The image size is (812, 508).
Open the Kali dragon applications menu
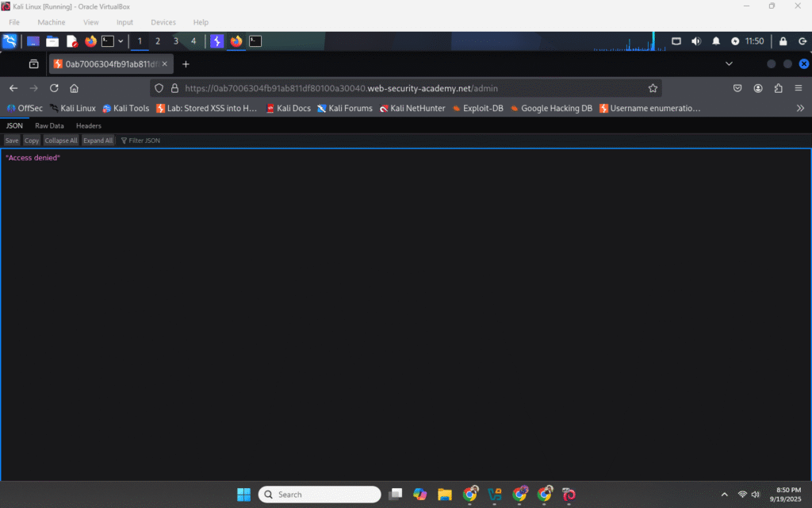pos(10,41)
